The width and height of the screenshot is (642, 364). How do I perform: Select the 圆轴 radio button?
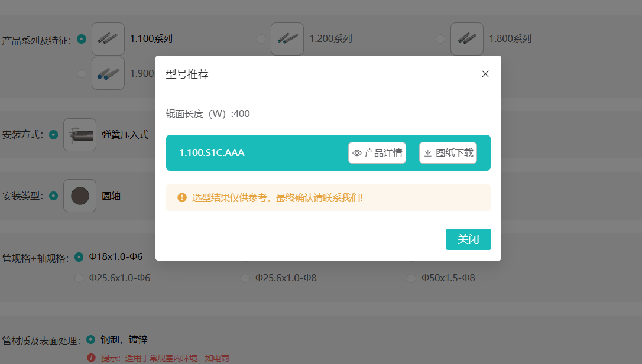click(x=54, y=196)
